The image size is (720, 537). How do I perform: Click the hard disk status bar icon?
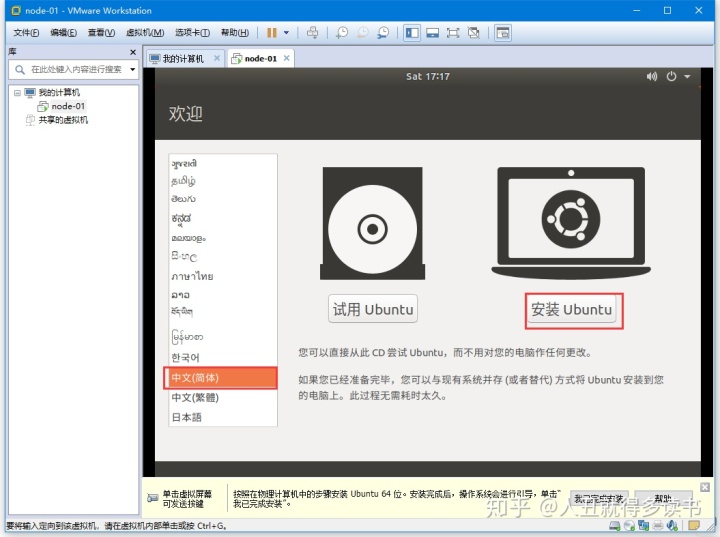[x=614, y=525]
